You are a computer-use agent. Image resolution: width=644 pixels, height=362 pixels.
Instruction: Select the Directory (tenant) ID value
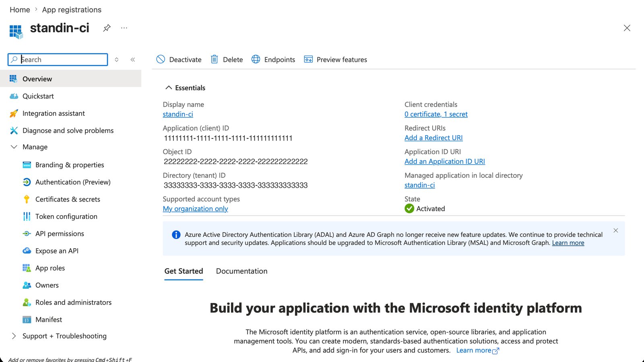click(x=235, y=185)
